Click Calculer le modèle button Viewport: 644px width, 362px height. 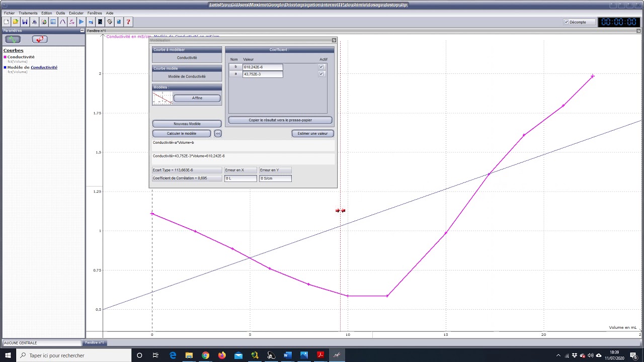(182, 133)
